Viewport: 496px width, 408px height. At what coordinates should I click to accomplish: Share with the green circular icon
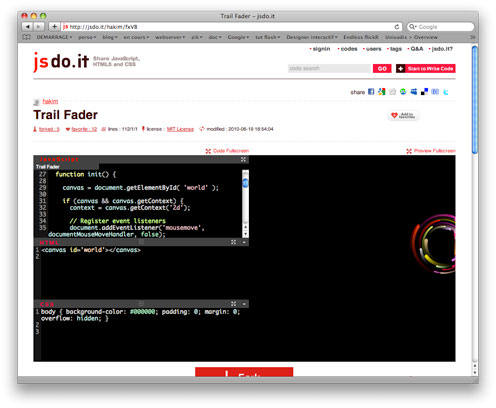pos(403,92)
